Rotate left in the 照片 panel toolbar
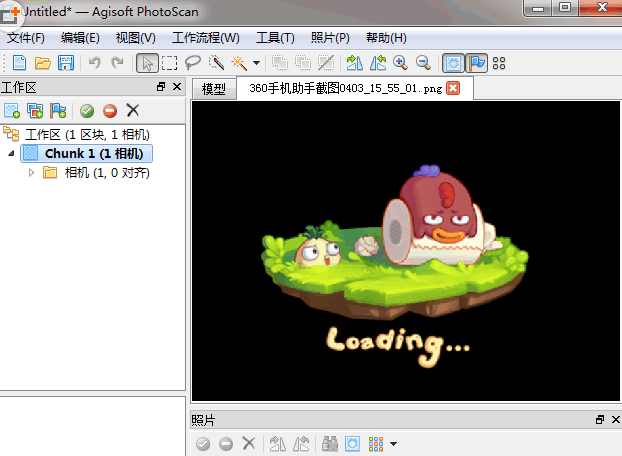The image size is (622, 456). coord(278,444)
